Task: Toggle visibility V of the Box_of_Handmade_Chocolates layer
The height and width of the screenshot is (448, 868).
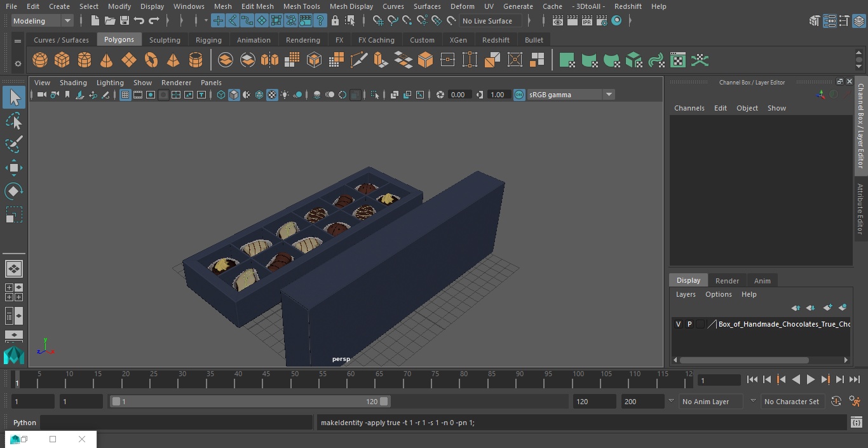Action: 678,324
